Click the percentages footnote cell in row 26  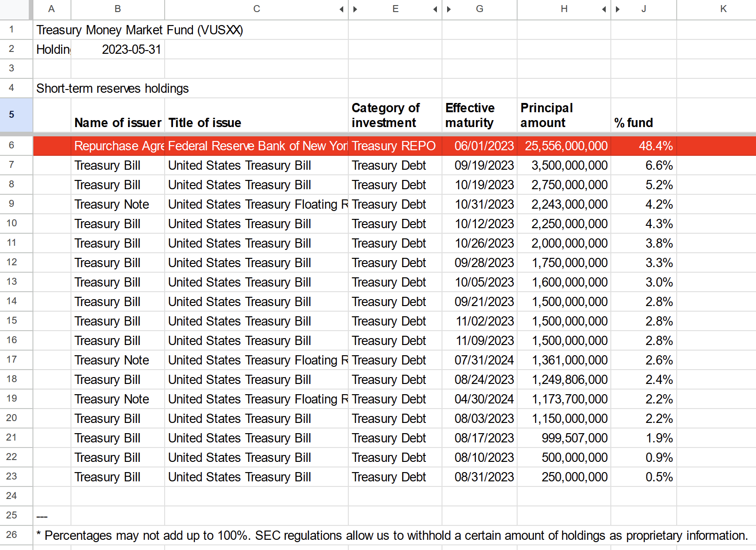[392, 536]
